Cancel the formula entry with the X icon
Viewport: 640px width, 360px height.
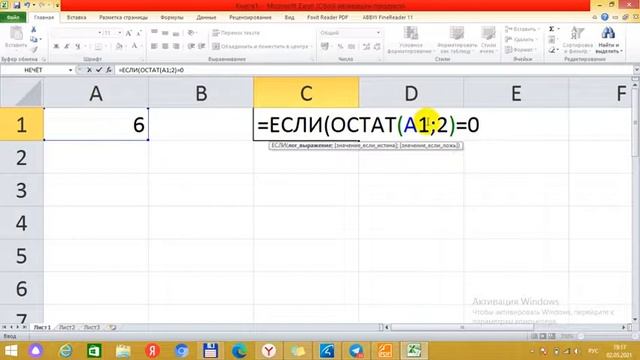89,70
